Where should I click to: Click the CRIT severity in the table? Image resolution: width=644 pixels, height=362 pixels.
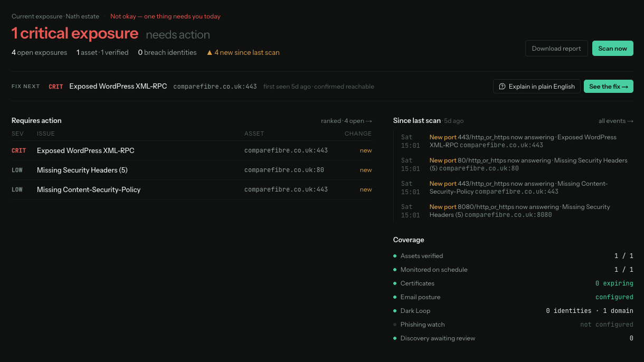pyautogui.click(x=19, y=150)
